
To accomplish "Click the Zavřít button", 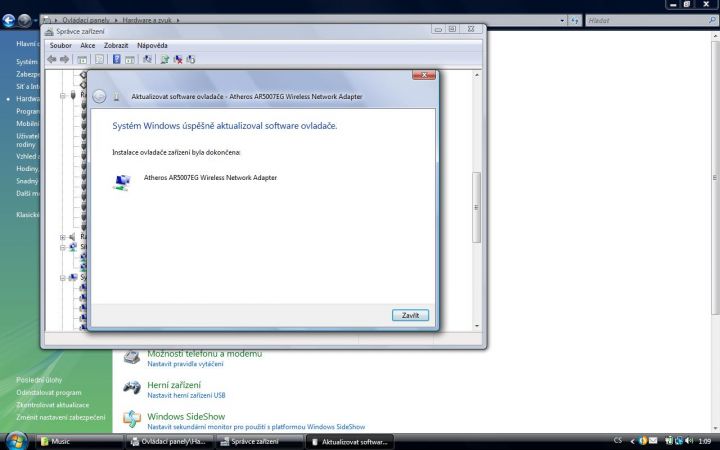I will (410, 315).
